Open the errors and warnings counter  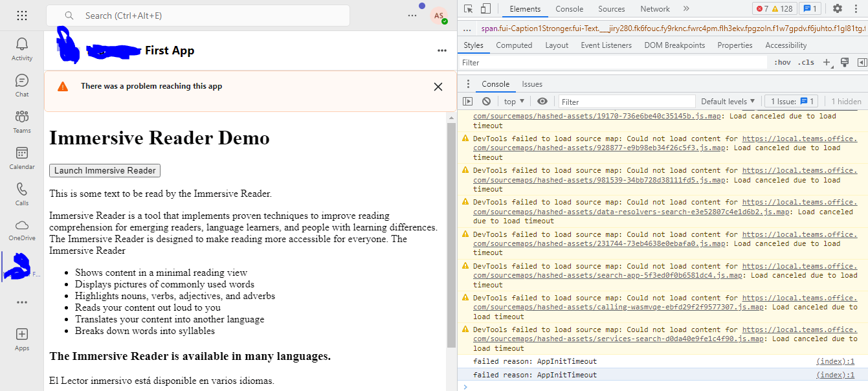[x=774, y=8]
